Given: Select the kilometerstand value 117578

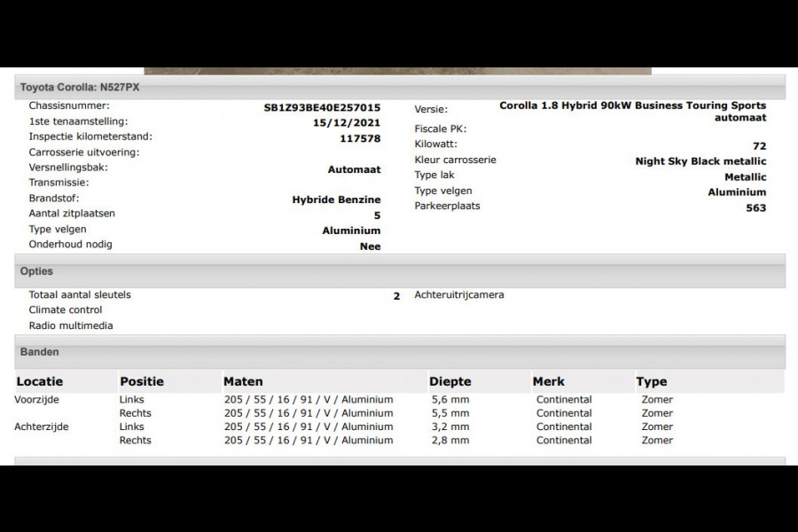Looking at the screenshot, I should [x=360, y=138].
